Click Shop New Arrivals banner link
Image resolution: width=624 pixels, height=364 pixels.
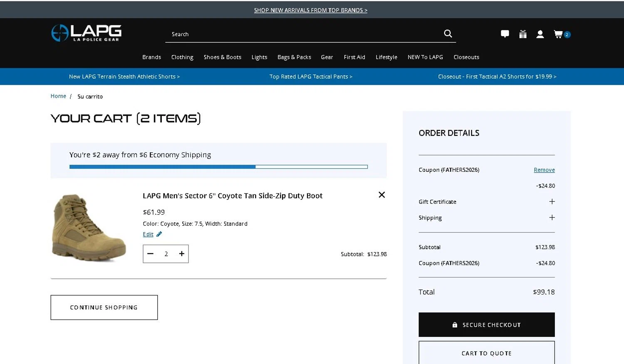click(x=311, y=10)
